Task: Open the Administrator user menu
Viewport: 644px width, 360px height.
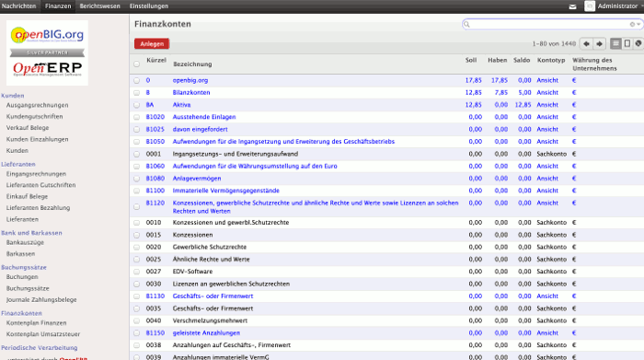Action: click(618, 6)
